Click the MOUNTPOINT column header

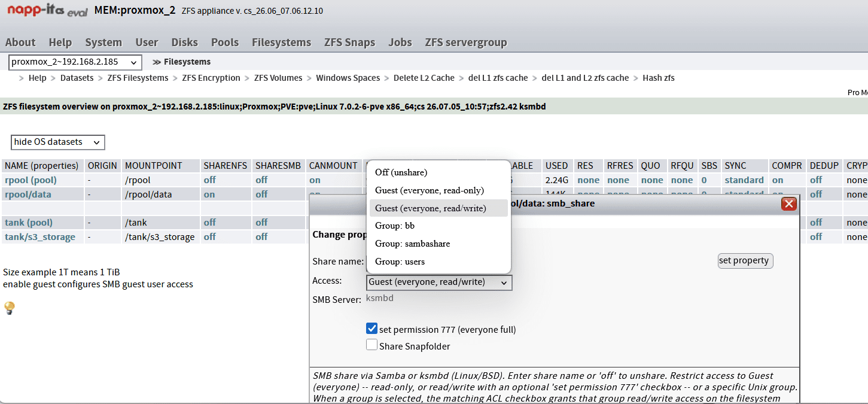click(x=160, y=166)
